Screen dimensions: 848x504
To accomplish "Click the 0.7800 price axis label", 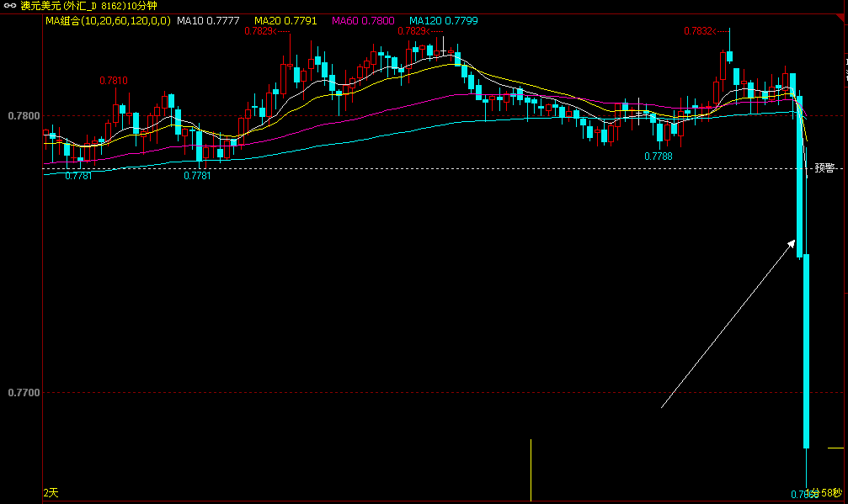I will pos(24,115).
